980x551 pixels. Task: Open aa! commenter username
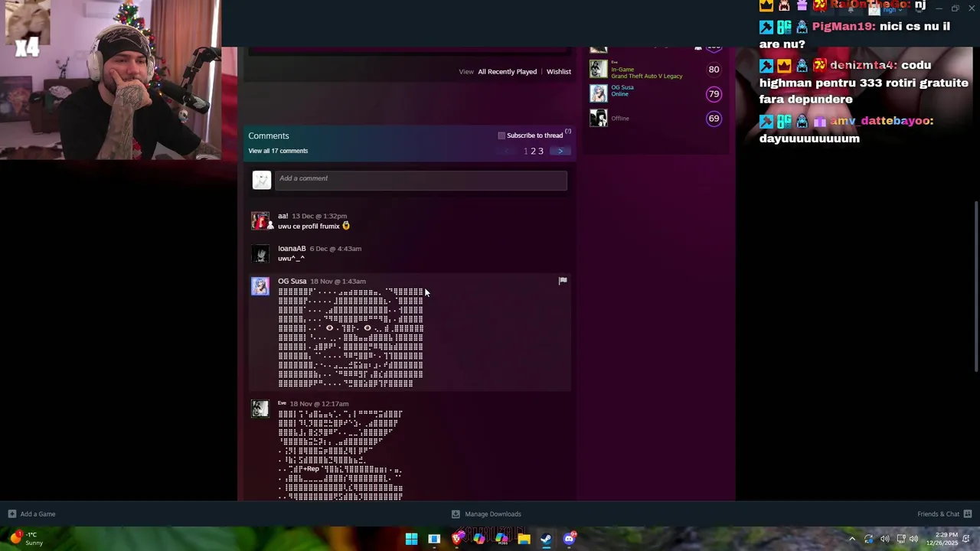tap(283, 216)
